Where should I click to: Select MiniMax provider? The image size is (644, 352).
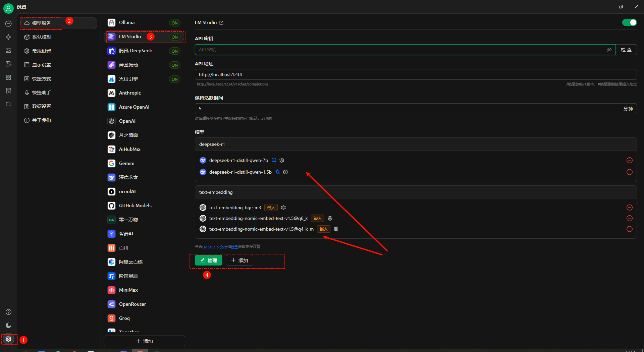click(144, 290)
